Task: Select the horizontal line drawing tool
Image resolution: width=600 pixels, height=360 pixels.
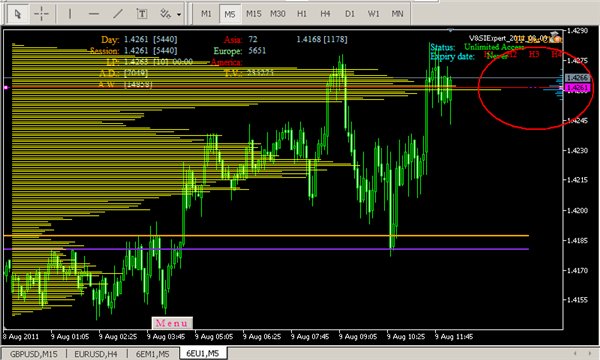Action: click(x=94, y=14)
